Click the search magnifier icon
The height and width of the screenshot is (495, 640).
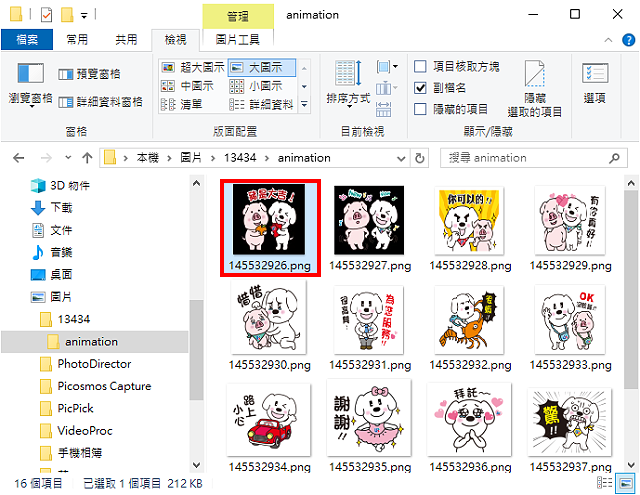[614, 158]
